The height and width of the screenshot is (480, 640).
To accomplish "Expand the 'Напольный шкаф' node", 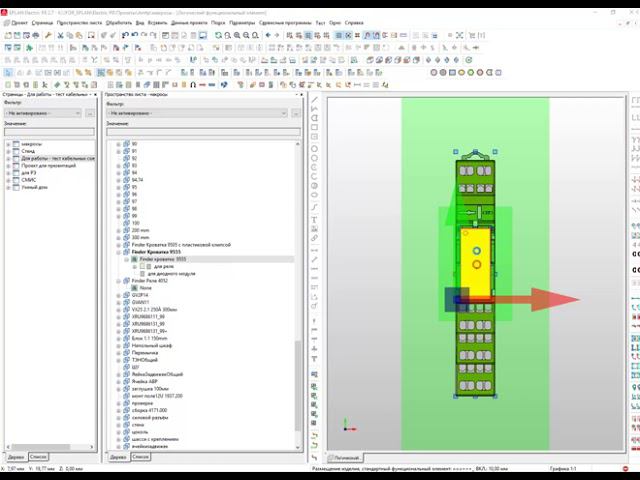I will [118, 346].
